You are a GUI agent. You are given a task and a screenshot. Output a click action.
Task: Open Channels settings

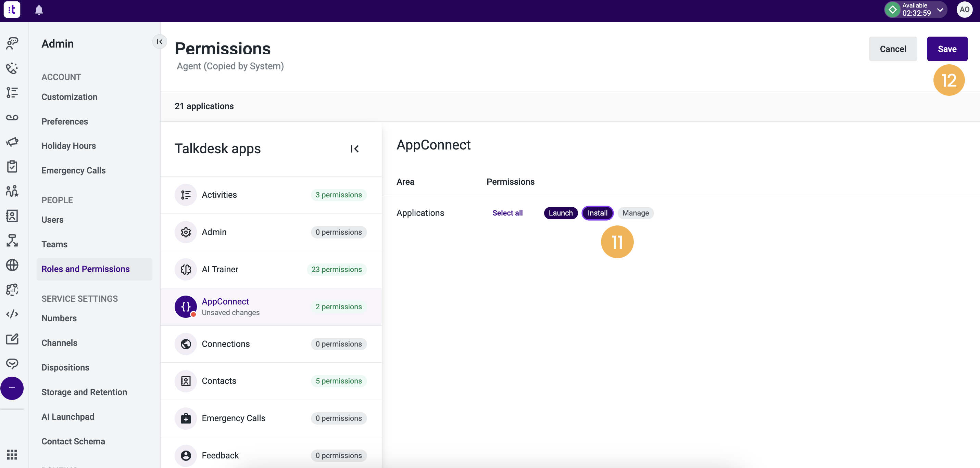click(59, 343)
